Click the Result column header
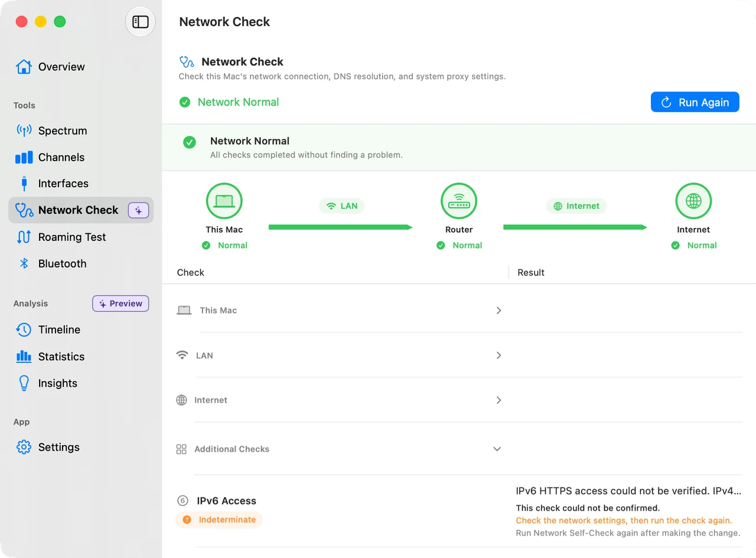The image size is (756, 558). click(x=531, y=272)
